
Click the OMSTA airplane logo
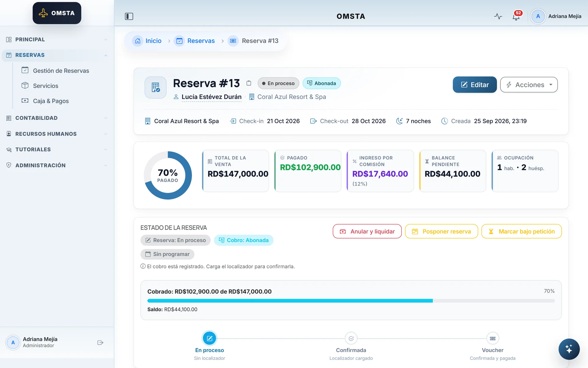[57, 13]
